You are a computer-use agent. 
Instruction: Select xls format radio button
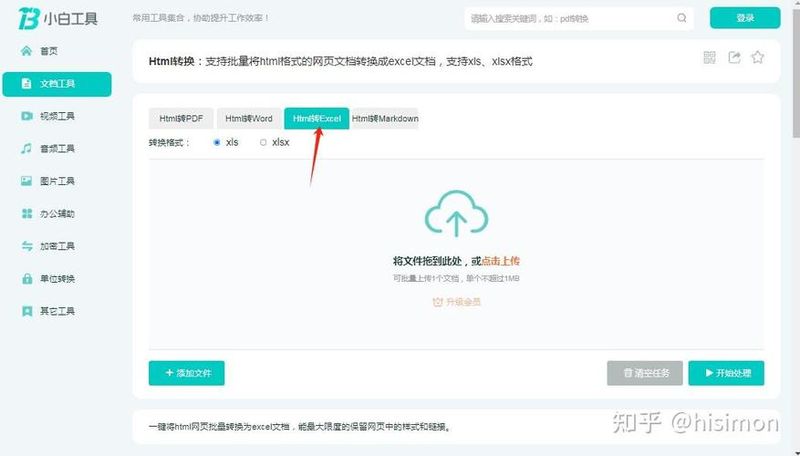(217, 143)
